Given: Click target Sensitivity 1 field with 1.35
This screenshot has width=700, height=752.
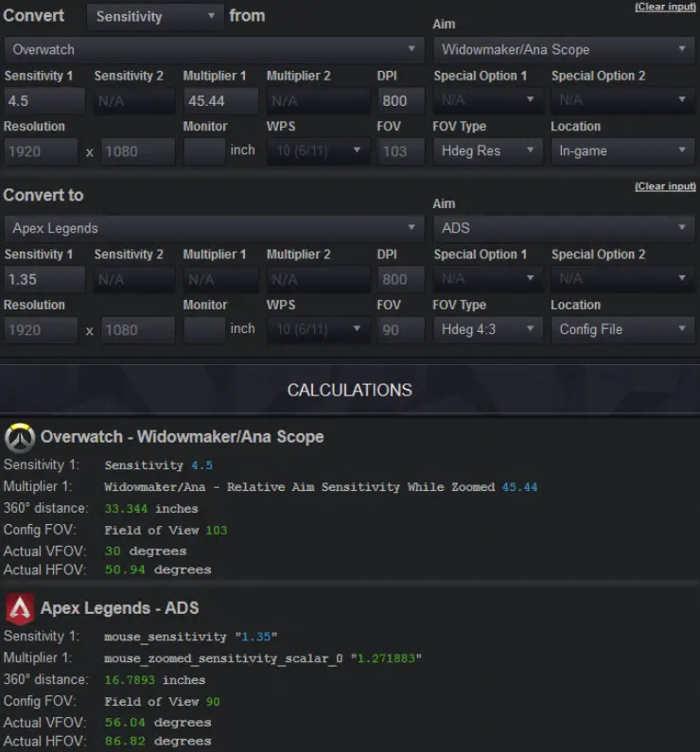Looking at the screenshot, I should [x=44, y=279].
